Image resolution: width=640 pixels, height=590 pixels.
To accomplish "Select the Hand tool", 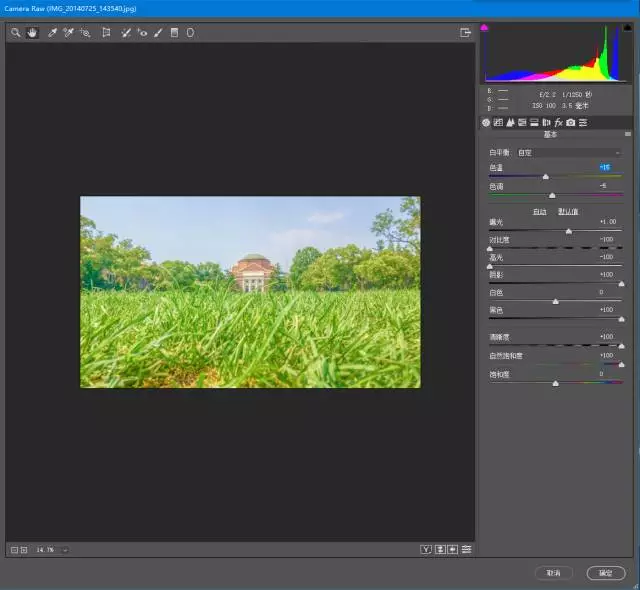I will pyautogui.click(x=32, y=33).
